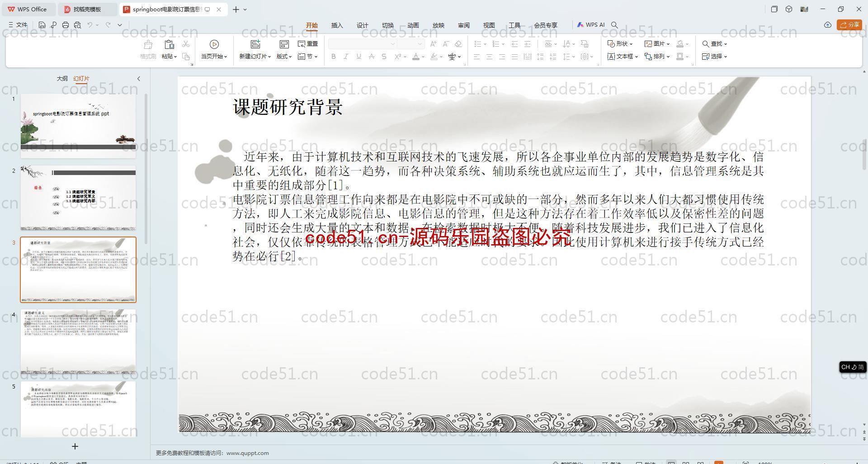868x464 pixels.
Task: Click the shape fill color swatch
Action: coord(680,44)
